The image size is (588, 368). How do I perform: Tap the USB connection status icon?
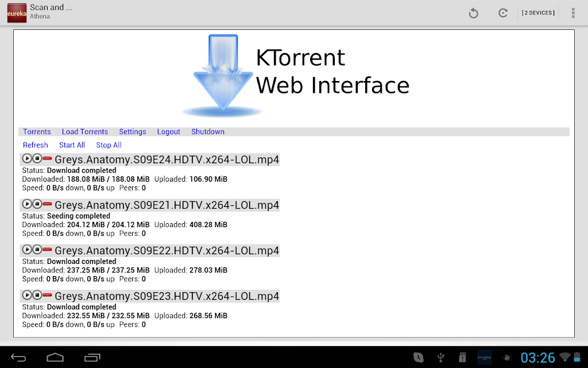click(441, 358)
